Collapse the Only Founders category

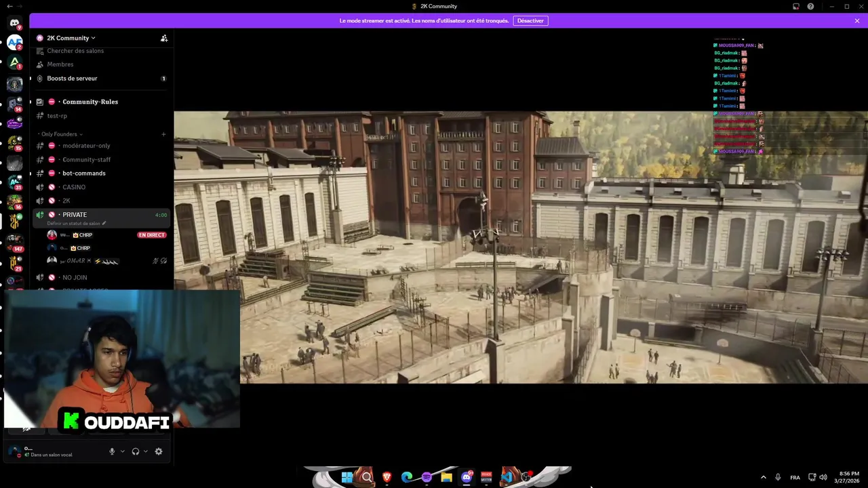[x=61, y=134]
